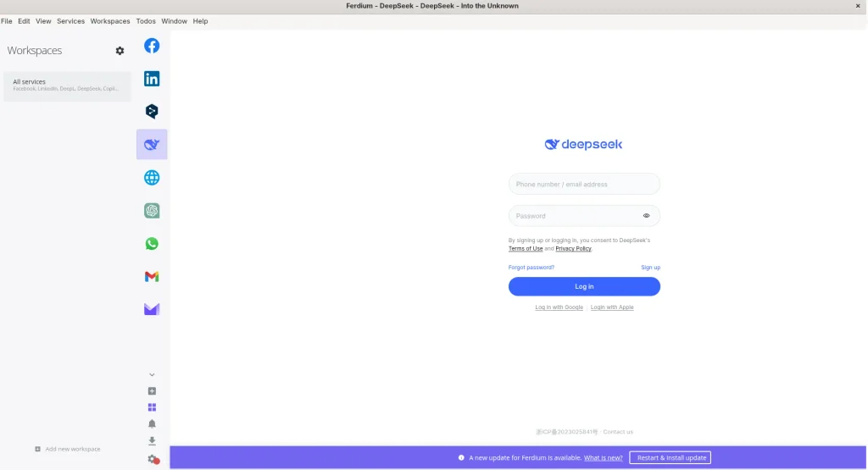868x470 pixels.
Task: Focus the Password input field
Action: 584,216
